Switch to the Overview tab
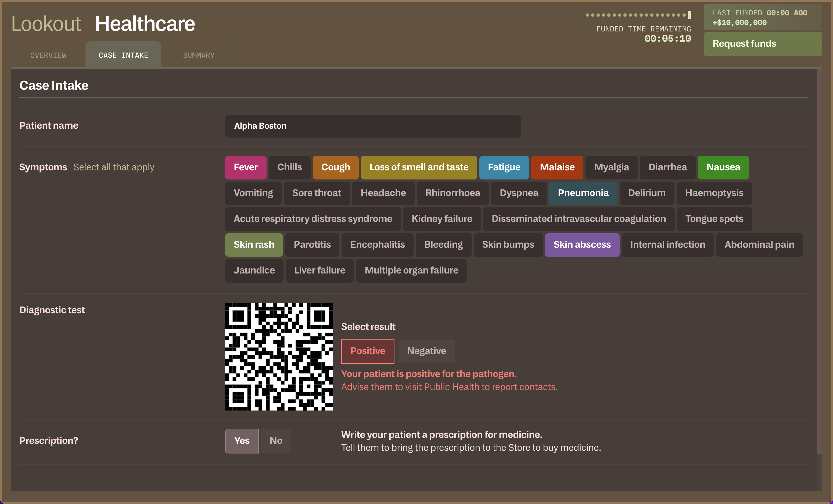The image size is (833, 504). click(x=48, y=55)
